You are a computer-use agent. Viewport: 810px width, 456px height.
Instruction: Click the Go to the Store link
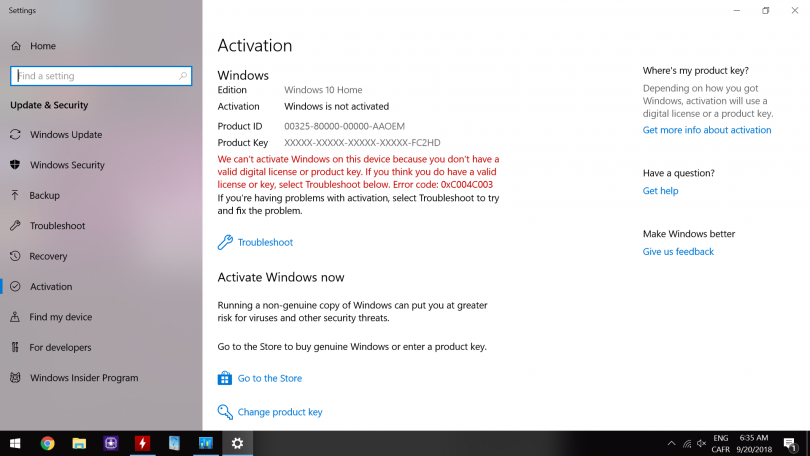[269, 378]
